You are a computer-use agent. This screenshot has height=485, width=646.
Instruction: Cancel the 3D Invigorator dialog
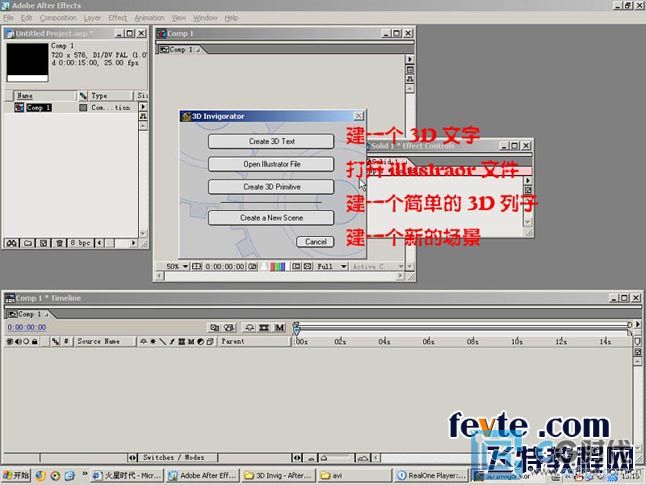click(316, 242)
